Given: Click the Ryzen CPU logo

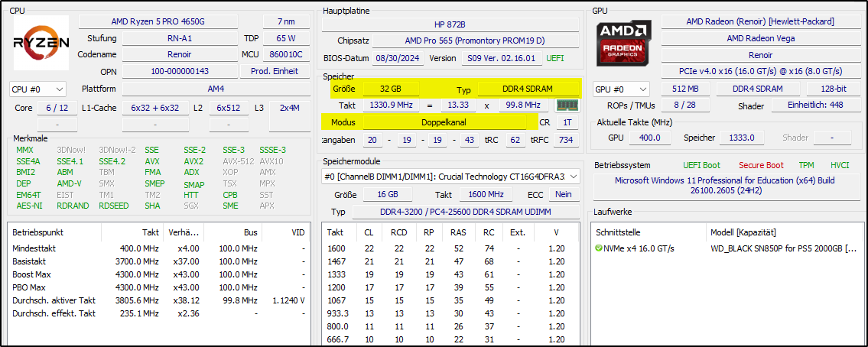Looking at the screenshot, I should [41, 43].
